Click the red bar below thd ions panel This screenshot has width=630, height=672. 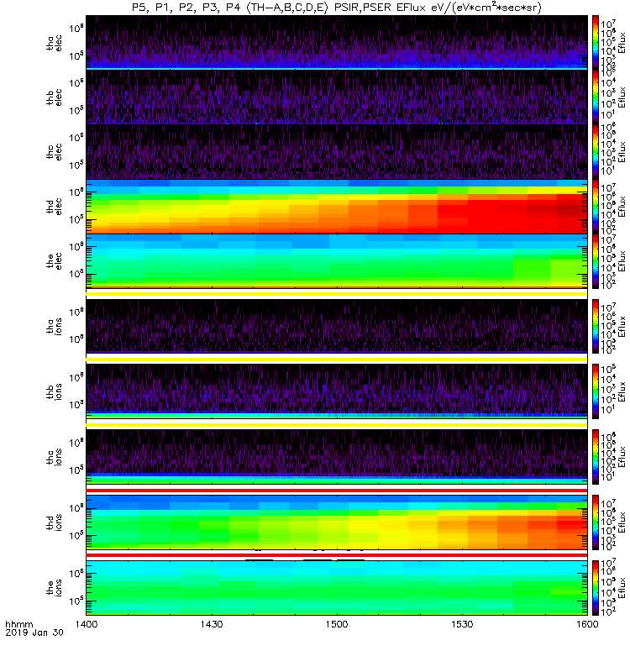[337, 555]
